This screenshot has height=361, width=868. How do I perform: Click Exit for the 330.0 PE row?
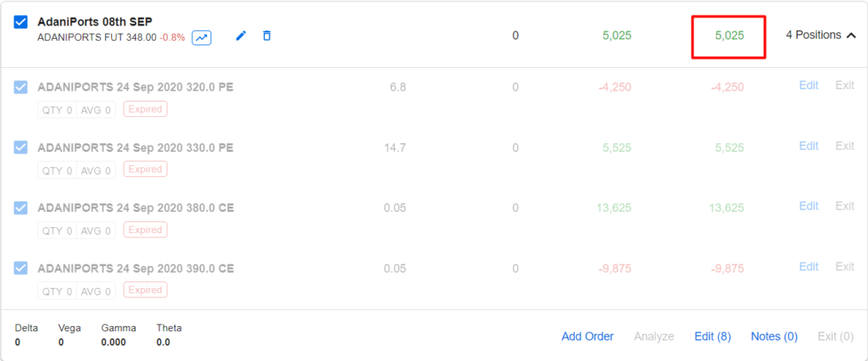coord(845,146)
